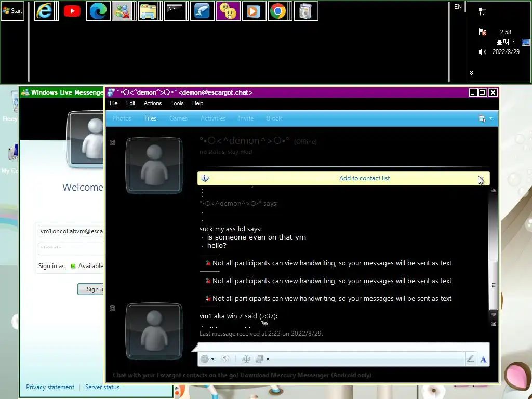Open the emoticon picker button
The height and width of the screenshot is (399, 532).
pos(205,359)
